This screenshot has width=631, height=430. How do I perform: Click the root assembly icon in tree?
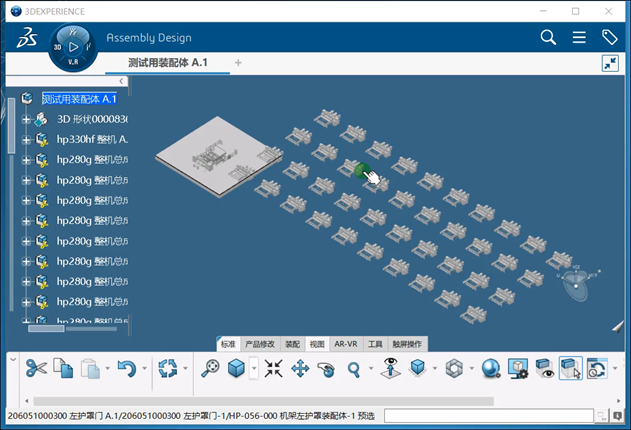pos(27,98)
